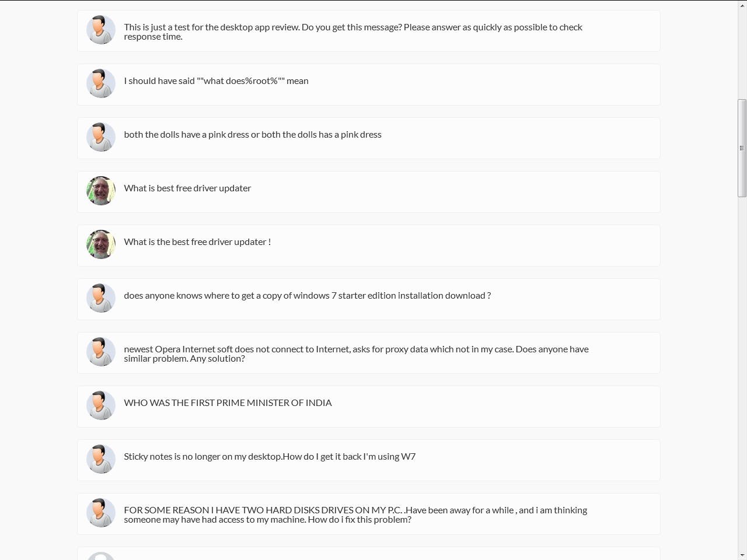Click photo avatar beside "What is best free driver updater"
Image resolution: width=747 pixels, height=560 pixels.
(101, 191)
